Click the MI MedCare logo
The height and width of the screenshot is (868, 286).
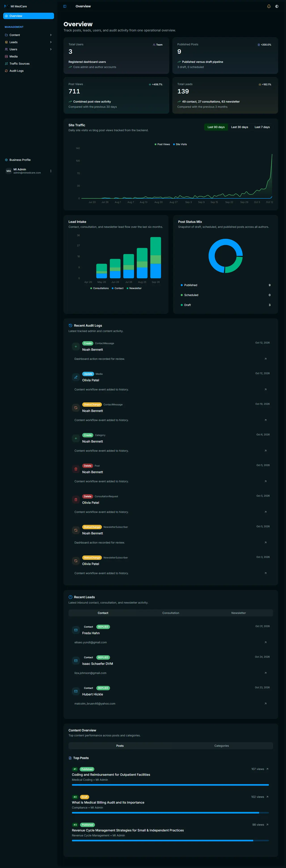tap(15, 6)
